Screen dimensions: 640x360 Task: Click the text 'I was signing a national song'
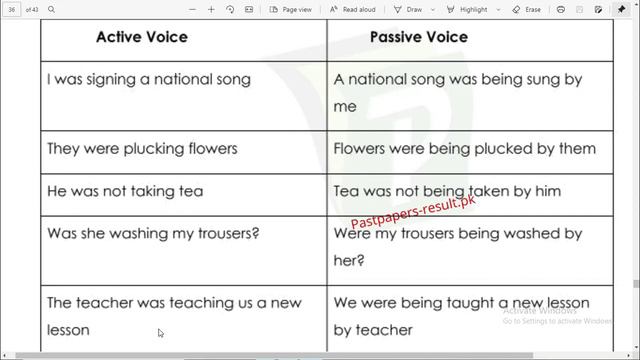click(149, 80)
